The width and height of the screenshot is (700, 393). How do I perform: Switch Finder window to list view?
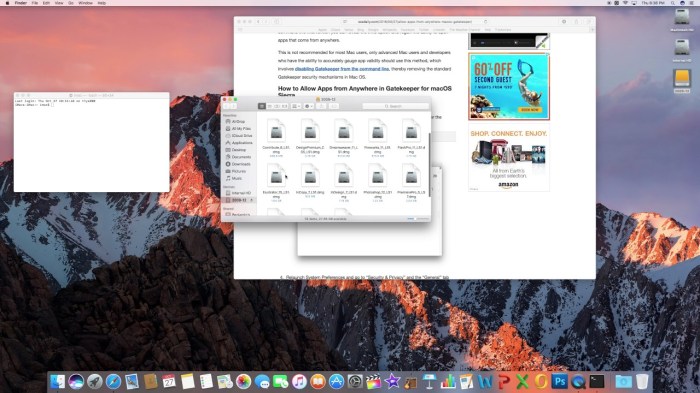coord(270,106)
